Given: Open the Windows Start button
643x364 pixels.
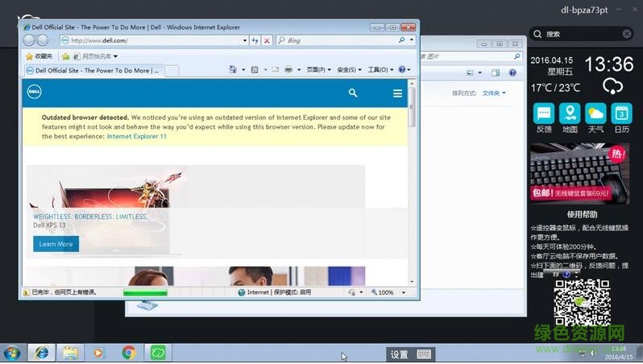Looking at the screenshot, I should click(12, 354).
